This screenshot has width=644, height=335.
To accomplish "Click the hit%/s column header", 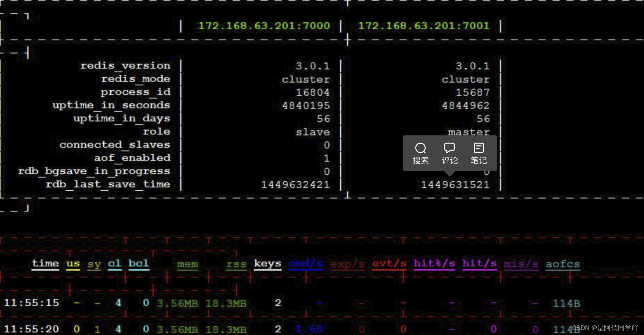I will click(434, 264).
